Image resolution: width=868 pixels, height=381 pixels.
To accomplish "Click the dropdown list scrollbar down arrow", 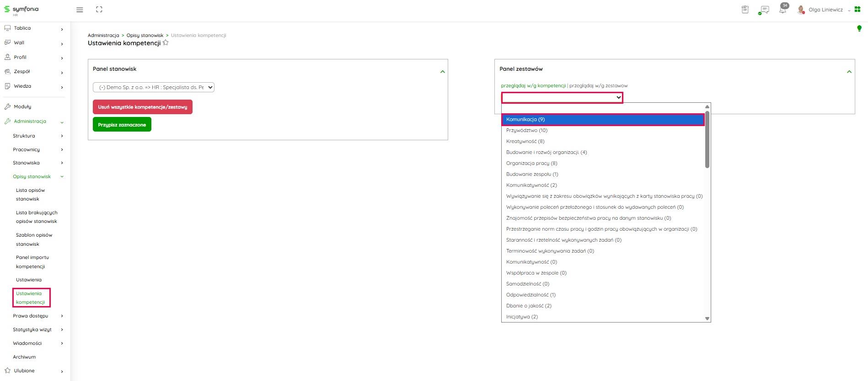I will coord(707,318).
